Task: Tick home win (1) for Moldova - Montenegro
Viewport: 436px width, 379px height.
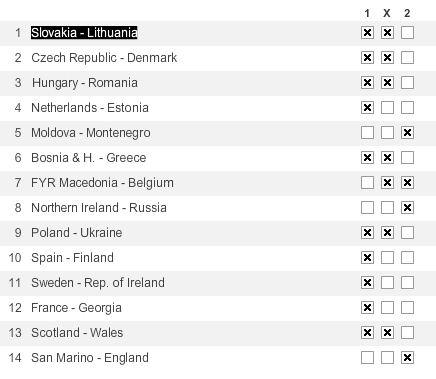Action: (x=367, y=133)
